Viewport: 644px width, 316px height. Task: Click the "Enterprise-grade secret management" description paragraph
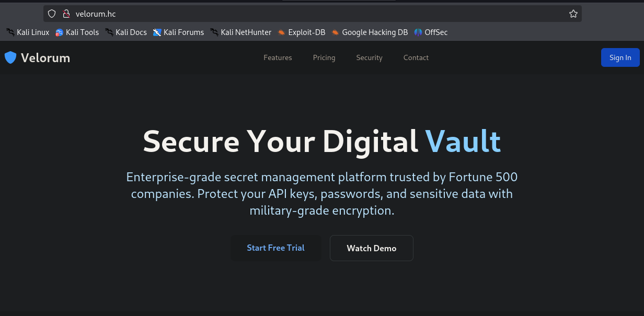click(x=322, y=194)
